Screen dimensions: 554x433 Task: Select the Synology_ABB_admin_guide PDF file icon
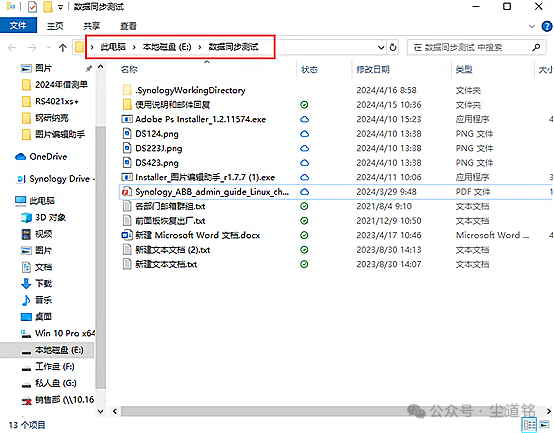(x=126, y=192)
